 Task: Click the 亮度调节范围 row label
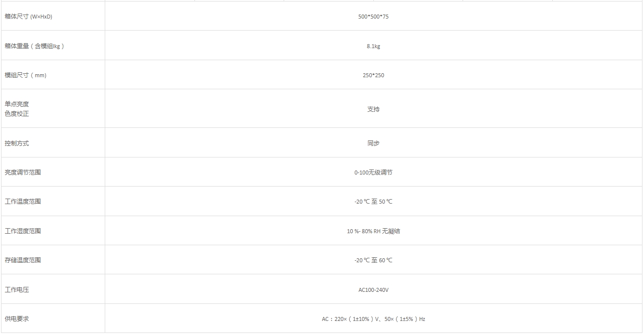tap(23, 173)
